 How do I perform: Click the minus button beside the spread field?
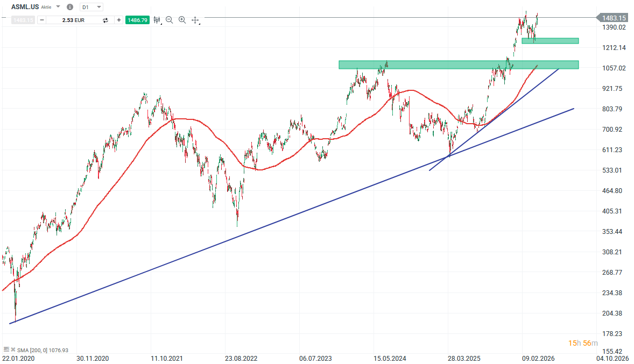(42, 20)
